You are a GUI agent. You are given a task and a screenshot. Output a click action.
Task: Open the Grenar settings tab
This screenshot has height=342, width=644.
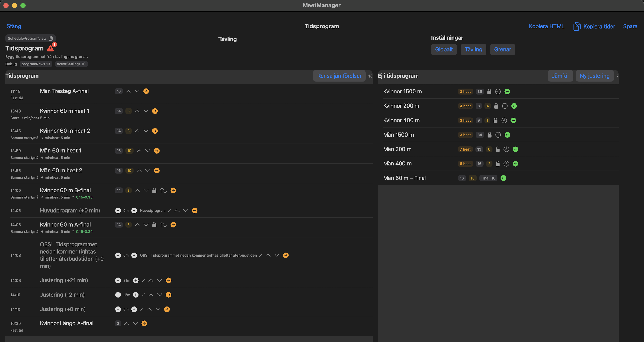[502, 49]
